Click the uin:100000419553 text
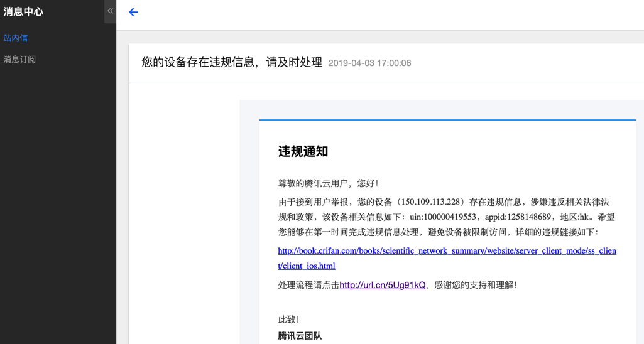Viewport: 644px width, 344px height. tap(443, 217)
